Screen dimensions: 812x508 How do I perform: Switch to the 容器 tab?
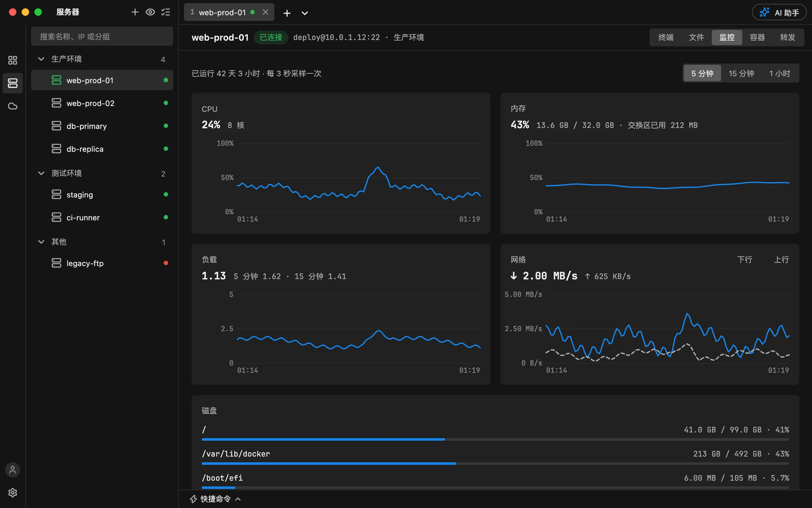[757, 37]
